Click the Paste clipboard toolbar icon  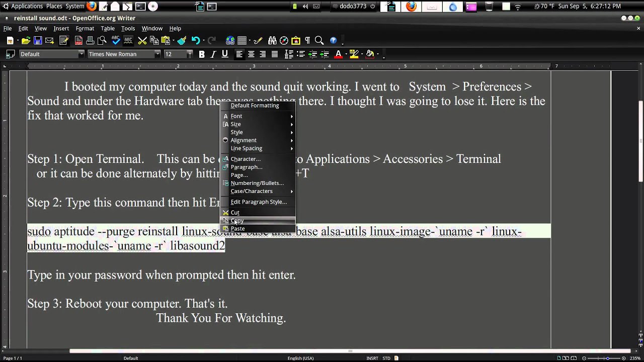pyautogui.click(x=166, y=41)
